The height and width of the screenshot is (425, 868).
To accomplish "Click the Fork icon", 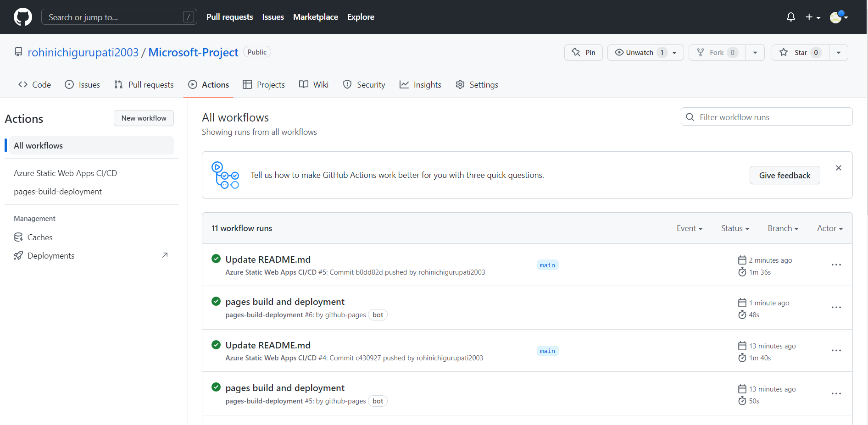I will (701, 52).
